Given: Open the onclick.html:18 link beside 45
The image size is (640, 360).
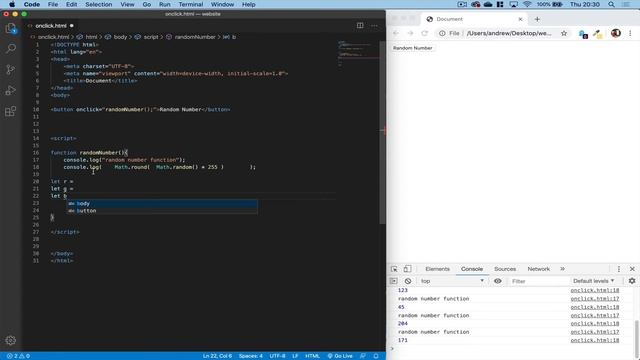Looking at the screenshot, I should click(595, 307).
